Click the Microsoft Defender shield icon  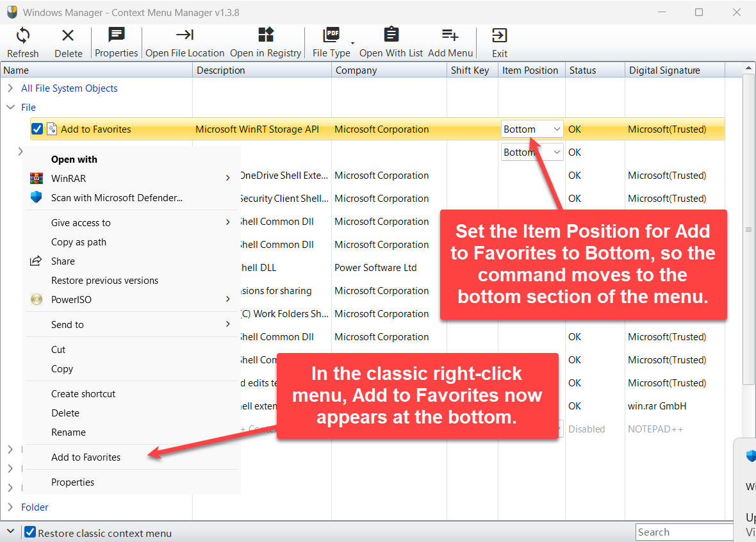click(36, 197)
